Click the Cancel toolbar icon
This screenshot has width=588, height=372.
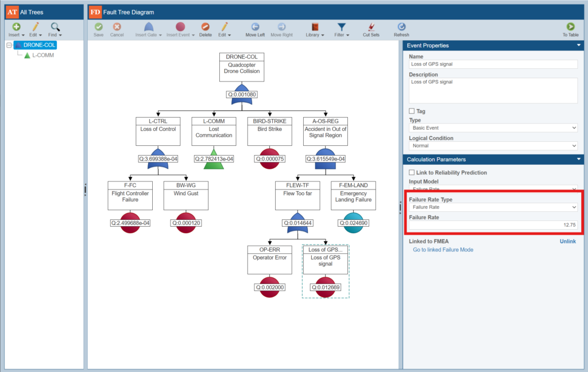pyautogui.click(x=117, y=30)
